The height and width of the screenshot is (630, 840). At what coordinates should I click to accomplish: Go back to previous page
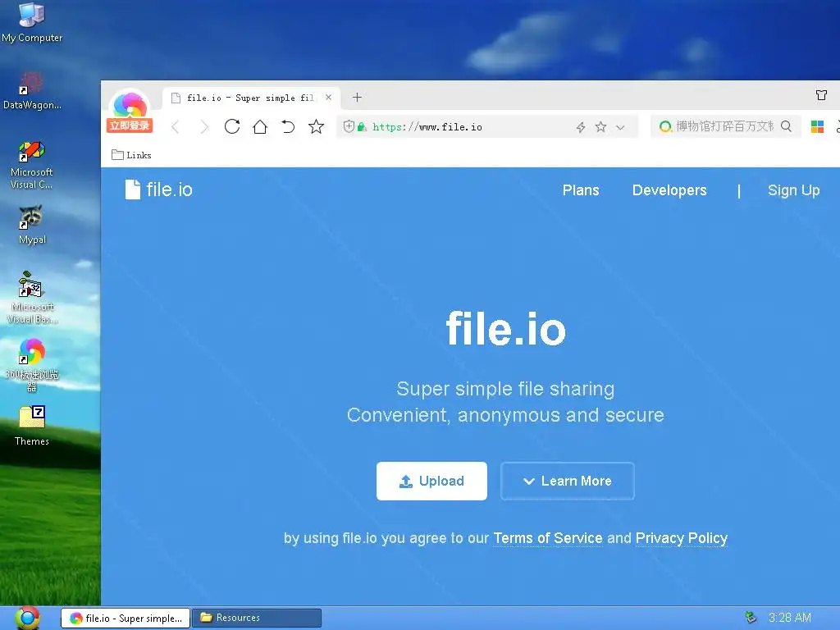point(176,127)
